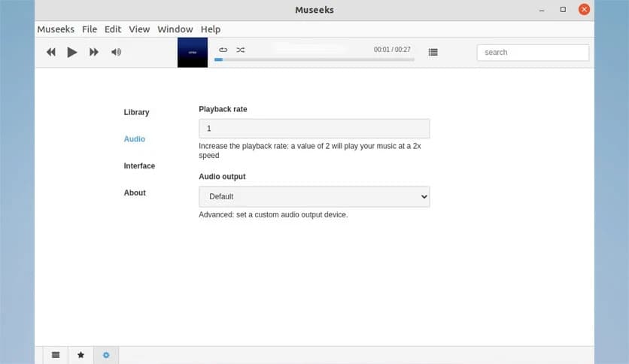Open the View menu
The width and height of the screenshot is (629, 364).
tap(139, 29)
